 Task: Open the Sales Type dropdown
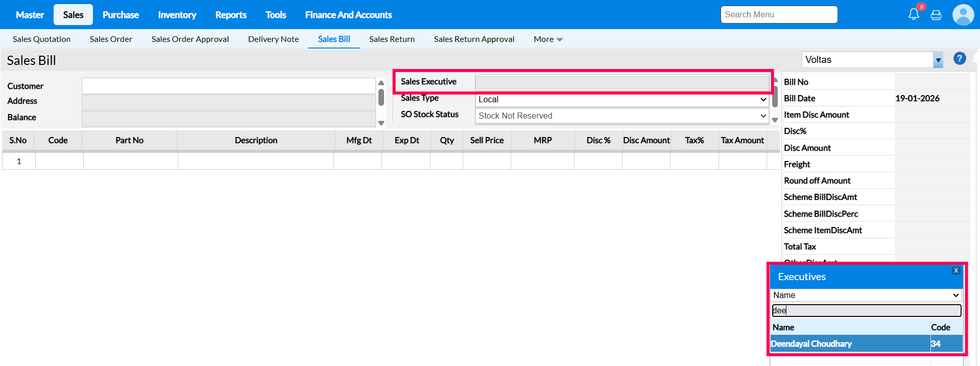coord(622,100)
